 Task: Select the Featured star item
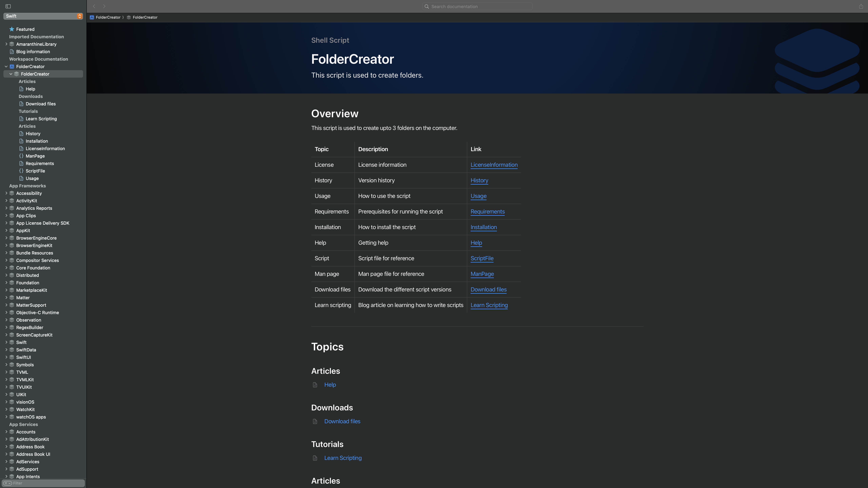pyautogui.click(x=25, y=29)
